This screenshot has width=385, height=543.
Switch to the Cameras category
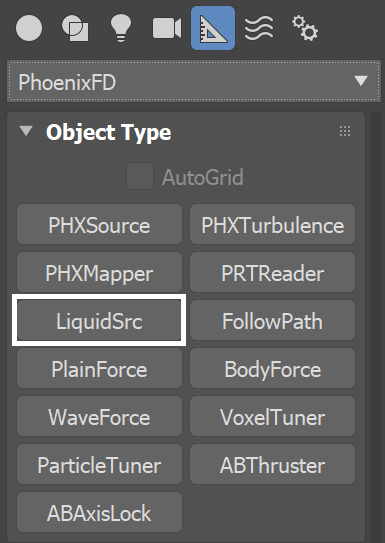(x=167, y=28)
